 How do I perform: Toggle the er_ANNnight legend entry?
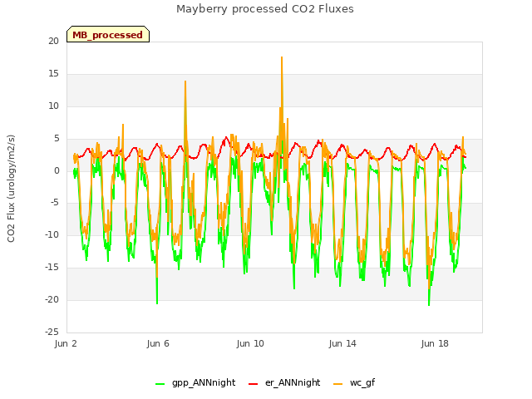pos(284,382)
